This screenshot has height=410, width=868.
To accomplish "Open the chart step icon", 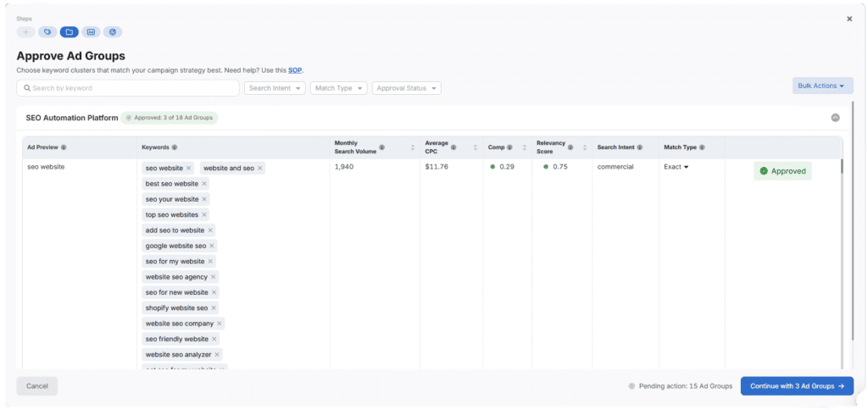I will pos(113,32).
